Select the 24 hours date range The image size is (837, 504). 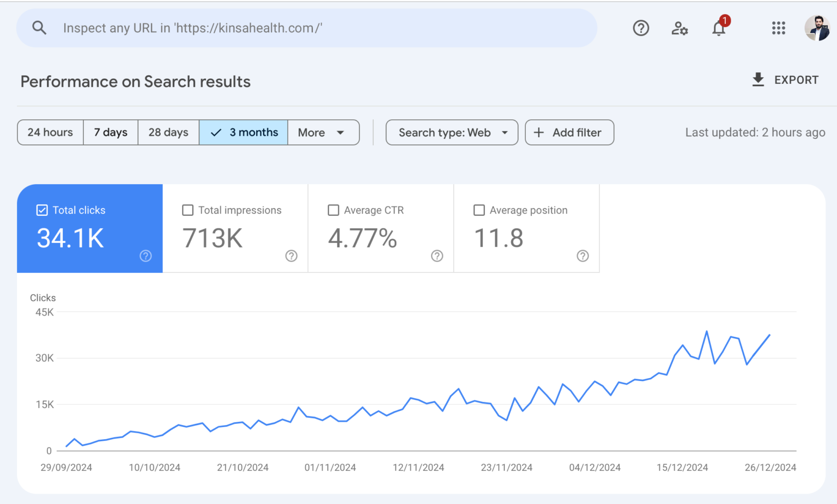[50, 132]
